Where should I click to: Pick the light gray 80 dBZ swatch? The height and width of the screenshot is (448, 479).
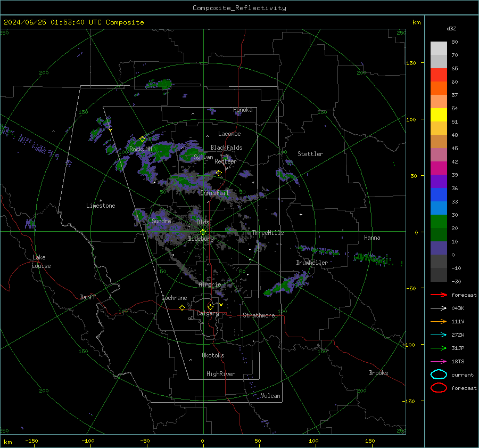coord(439,48)
